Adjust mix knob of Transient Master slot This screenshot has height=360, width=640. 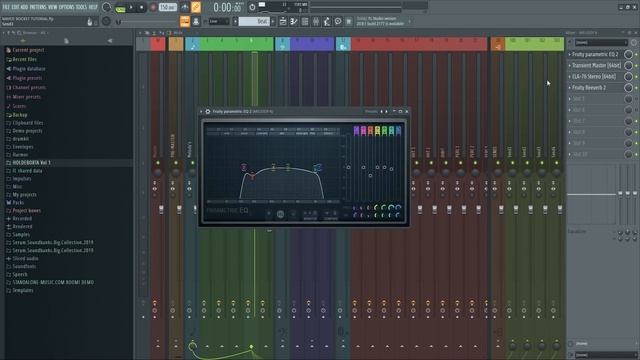click(x=628, y=65)
